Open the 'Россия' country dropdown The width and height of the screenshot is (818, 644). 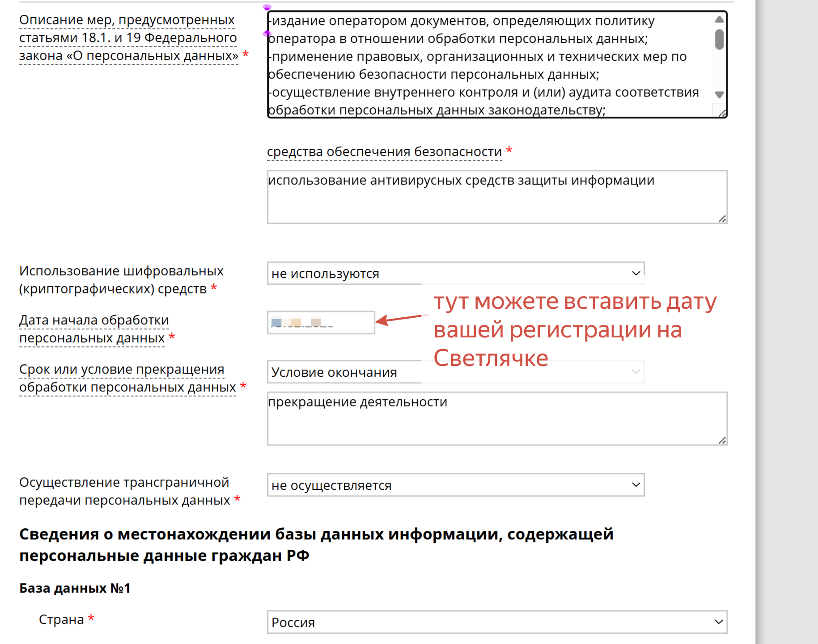[x=496, y=622]
